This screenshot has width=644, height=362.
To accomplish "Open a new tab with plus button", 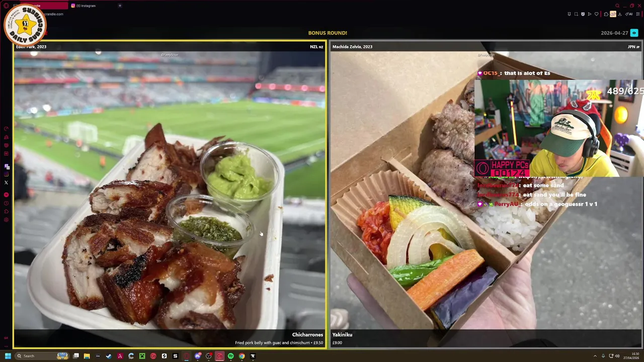I will click(x=120, y=6).
